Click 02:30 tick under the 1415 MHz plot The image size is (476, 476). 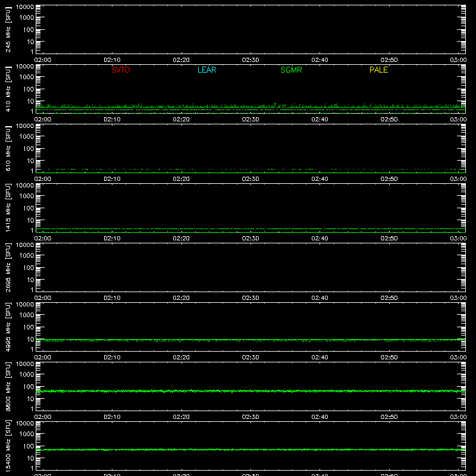pos(250,239)
